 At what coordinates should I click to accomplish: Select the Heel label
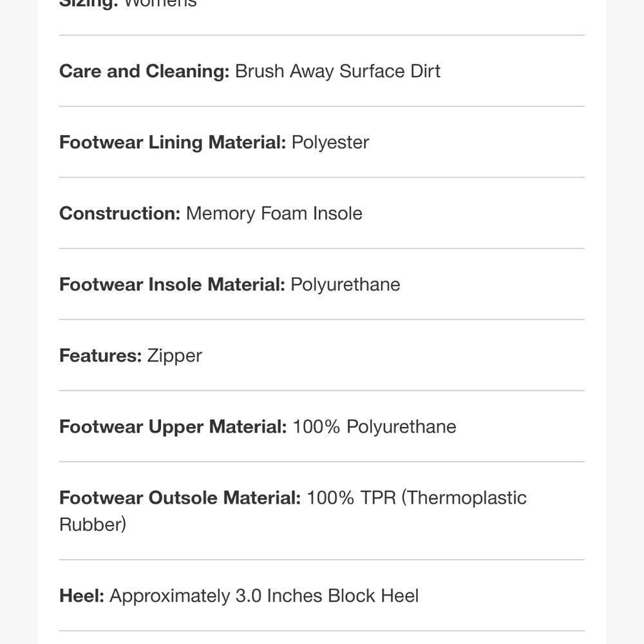click(x=82, y=596)
